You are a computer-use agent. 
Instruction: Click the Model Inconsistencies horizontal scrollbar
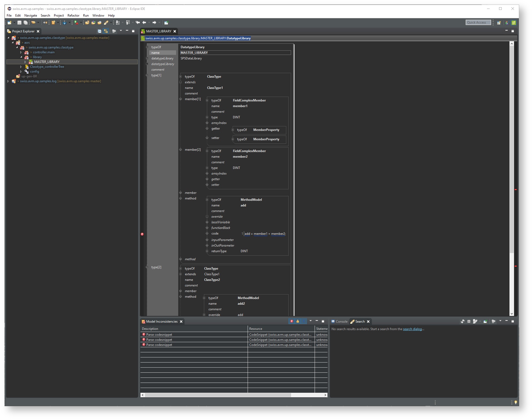(x=218, y=395)
